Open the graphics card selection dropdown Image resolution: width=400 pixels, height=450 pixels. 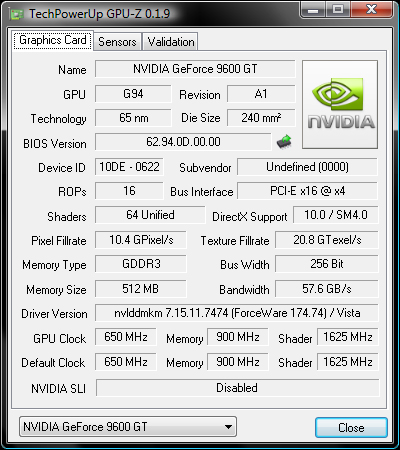128,427
